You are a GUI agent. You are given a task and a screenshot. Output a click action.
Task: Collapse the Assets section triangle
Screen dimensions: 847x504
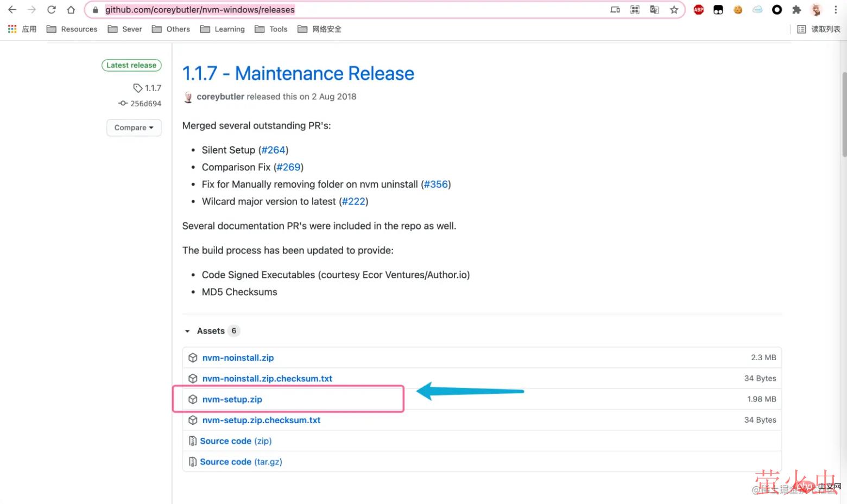point(187,331)
